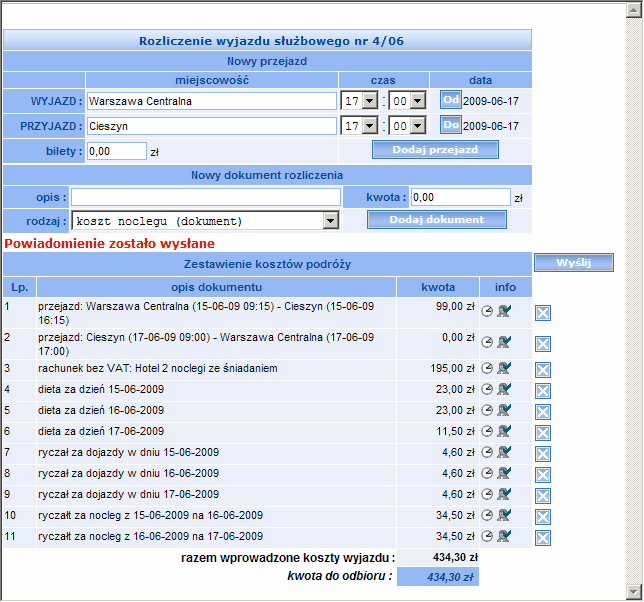The width and height of the screenshot is (644, 602).
Task: Open clock icon for nocleg 16-06 na 17-06
Action: point(487,536)
